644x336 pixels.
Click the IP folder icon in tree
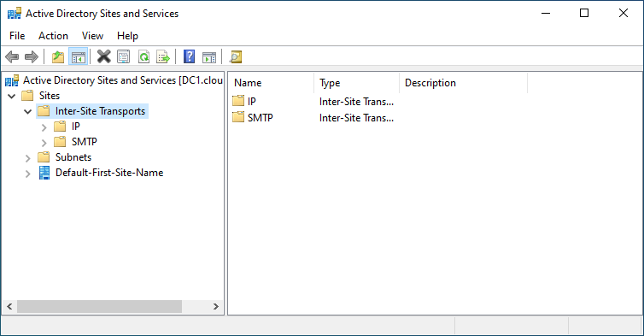(60, 127)
